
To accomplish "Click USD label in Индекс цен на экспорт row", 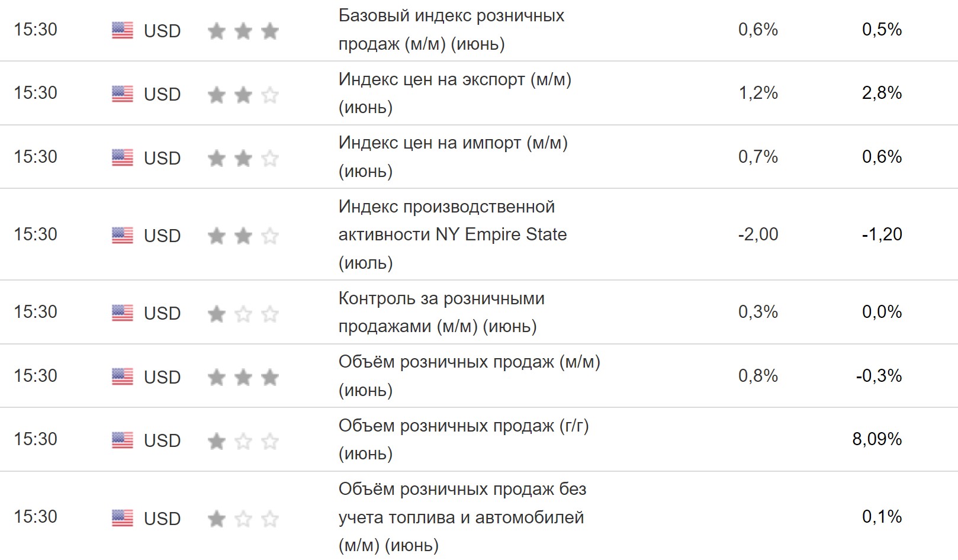I will pyautogui.click(x=162, y=94).
